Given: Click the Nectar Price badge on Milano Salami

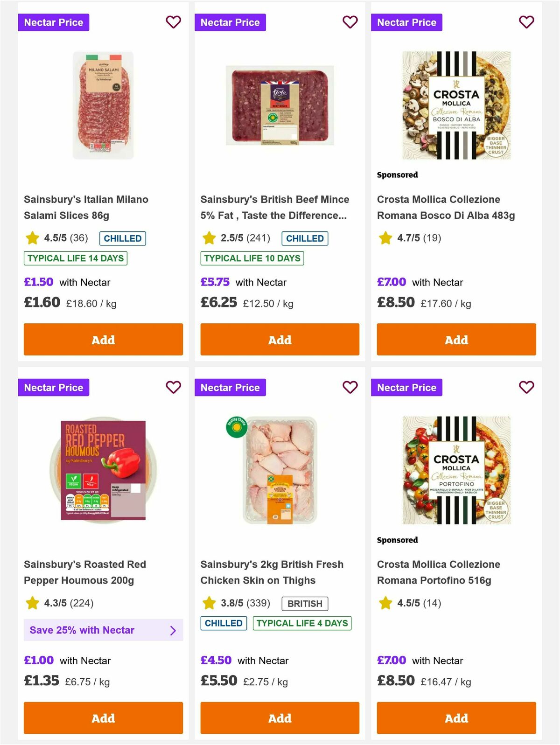Looking at the screenshot, I should tap(53, 22).
